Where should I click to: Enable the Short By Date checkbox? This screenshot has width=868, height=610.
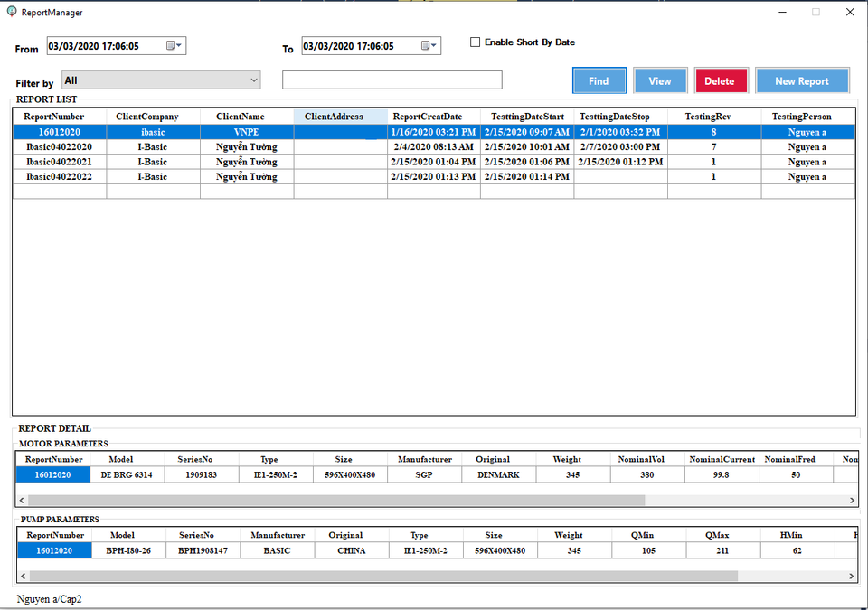tap(476, 42)
